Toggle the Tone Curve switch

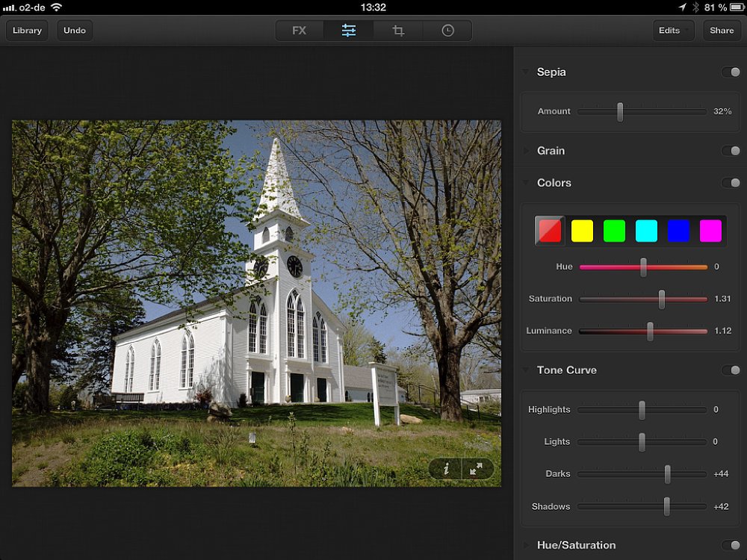[730, 370]
